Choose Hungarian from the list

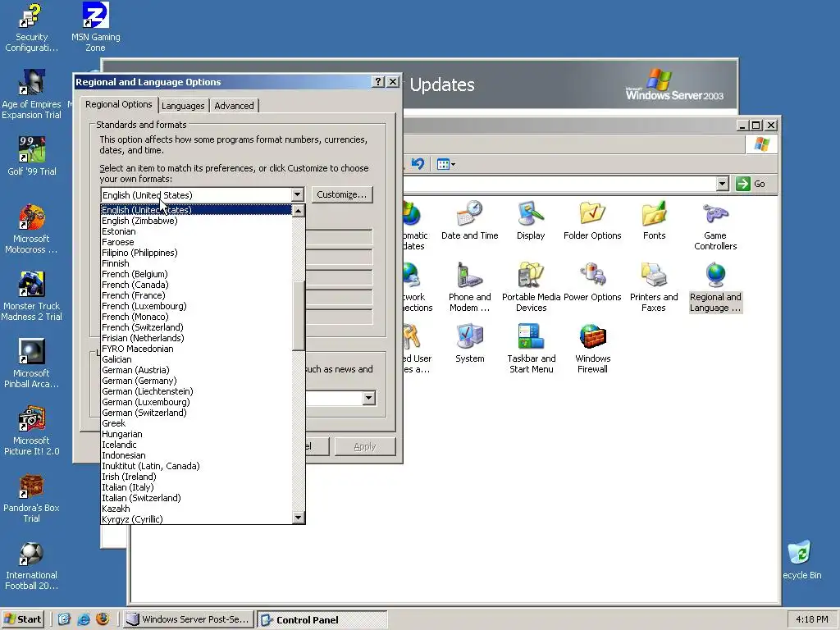[196, 434]
